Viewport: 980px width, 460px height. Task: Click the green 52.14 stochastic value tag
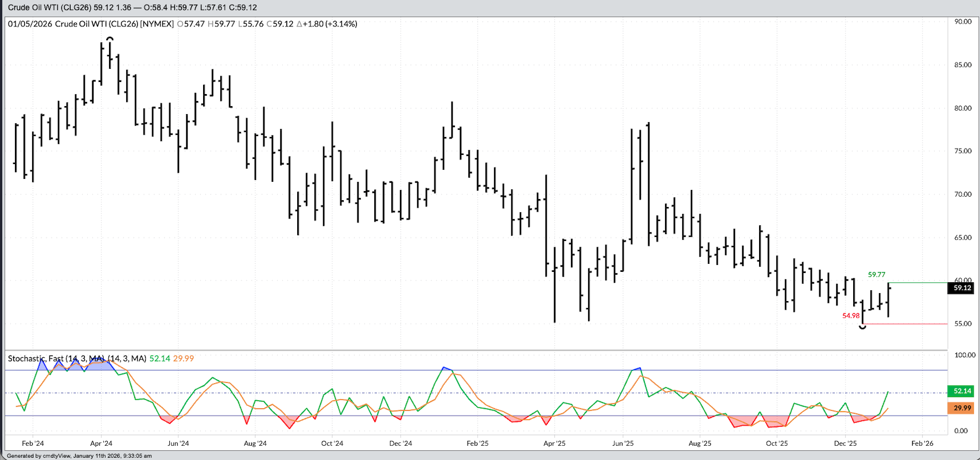coord(962,391)
